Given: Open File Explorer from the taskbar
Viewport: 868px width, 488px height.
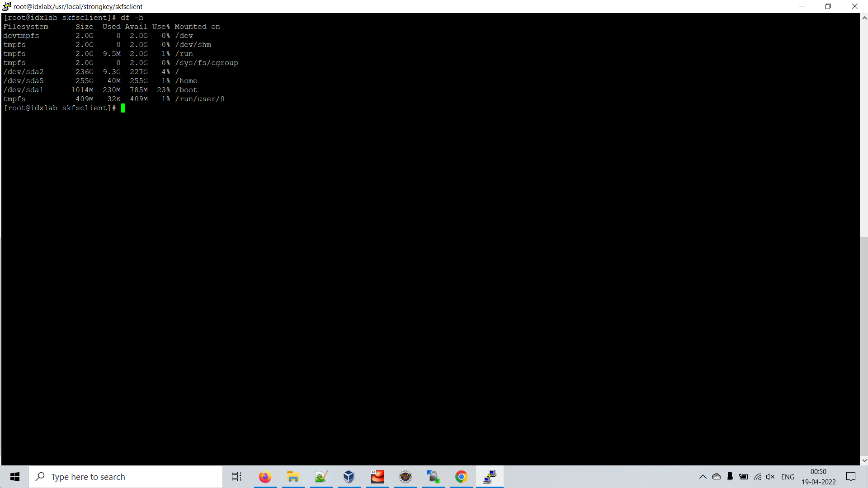Looking at the screenshot, I should (293, 477).
